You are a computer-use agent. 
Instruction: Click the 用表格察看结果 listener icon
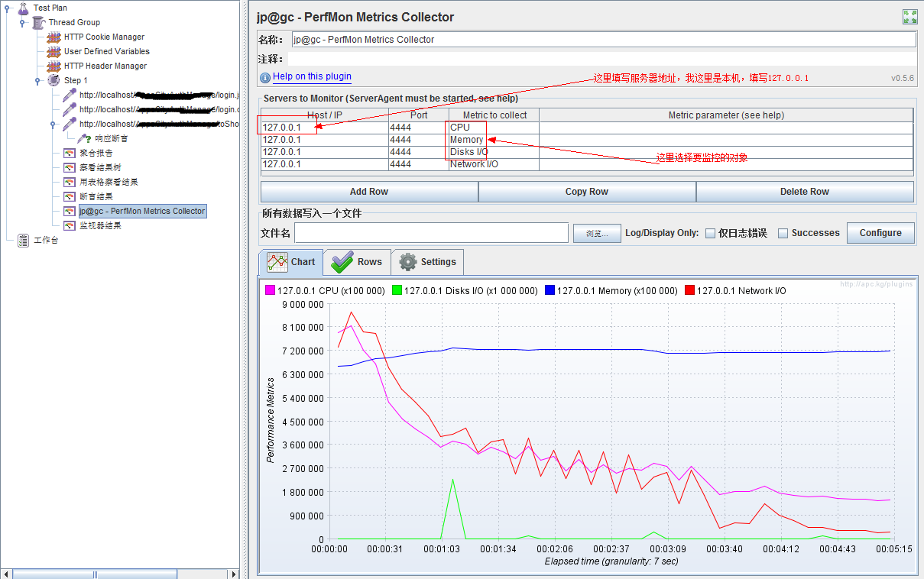pos(69,182)
